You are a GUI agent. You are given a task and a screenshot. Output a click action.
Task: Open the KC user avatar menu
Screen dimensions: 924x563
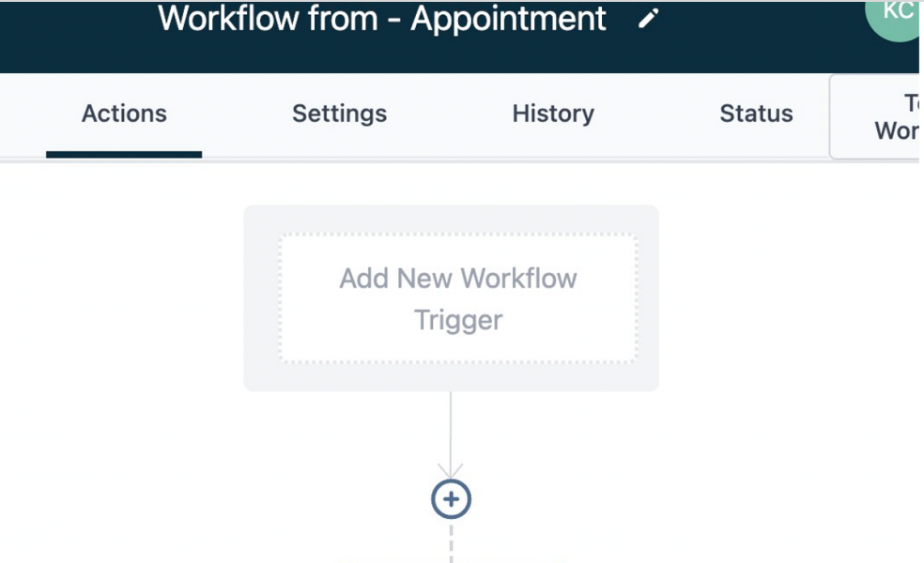click(x=897, y=13)
